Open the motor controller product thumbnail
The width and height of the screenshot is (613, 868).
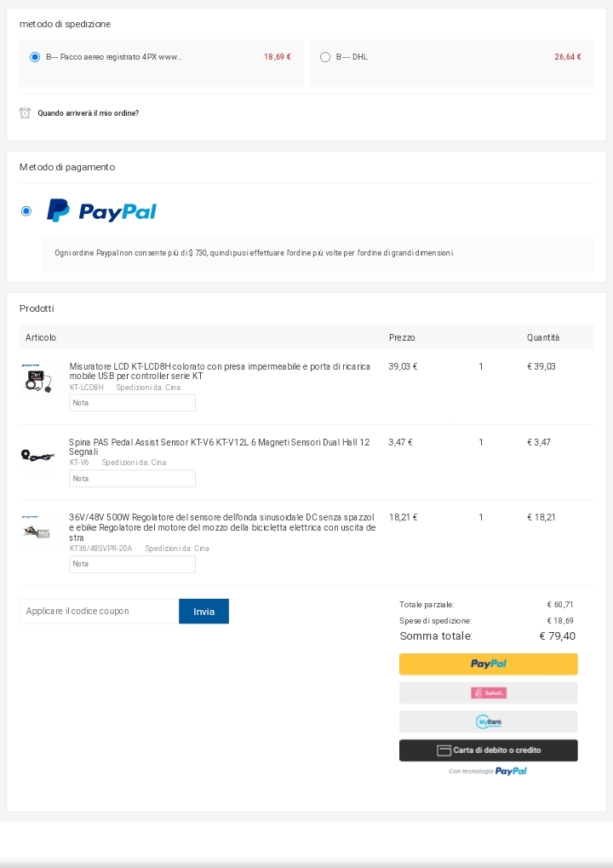click(x=37, y=529)
